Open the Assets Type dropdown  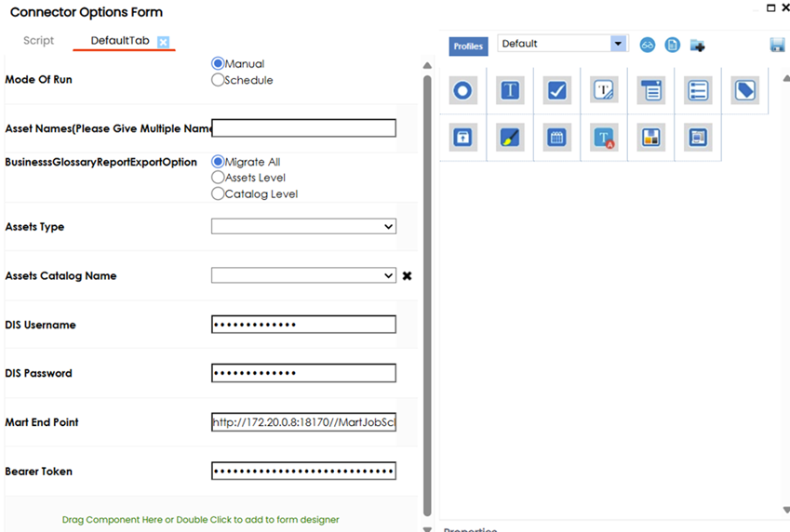[303, 226]
